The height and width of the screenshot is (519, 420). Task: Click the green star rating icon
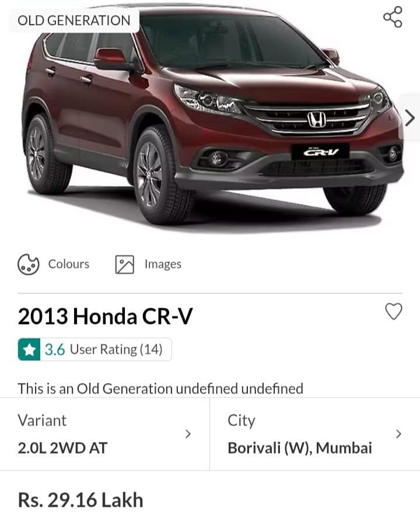(29, 350)
